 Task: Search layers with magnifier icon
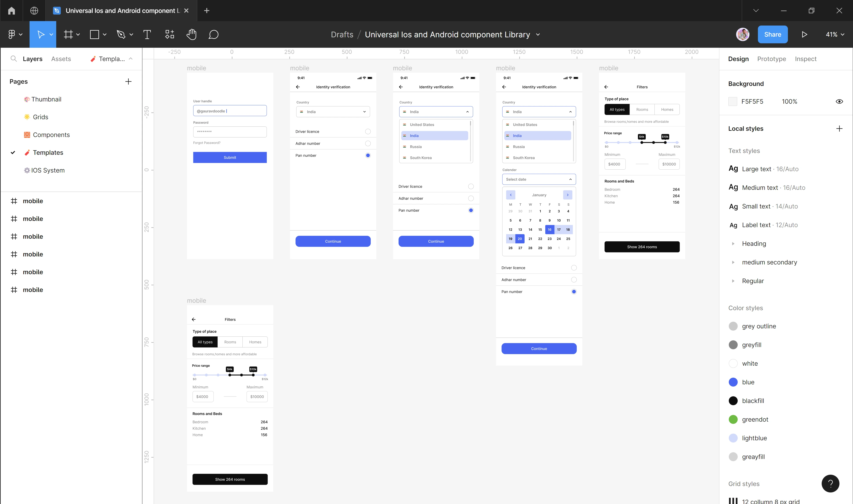pos(14,59)
